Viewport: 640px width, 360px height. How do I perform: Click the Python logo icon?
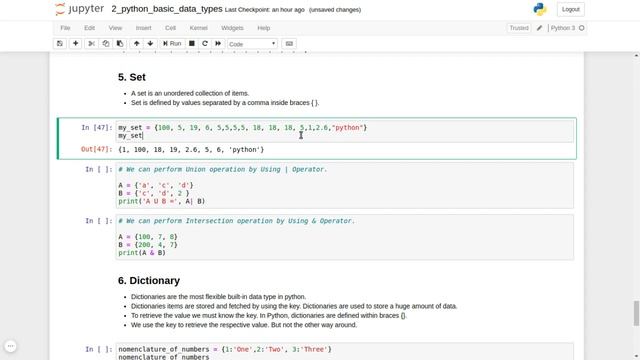[x=540, y=9]
